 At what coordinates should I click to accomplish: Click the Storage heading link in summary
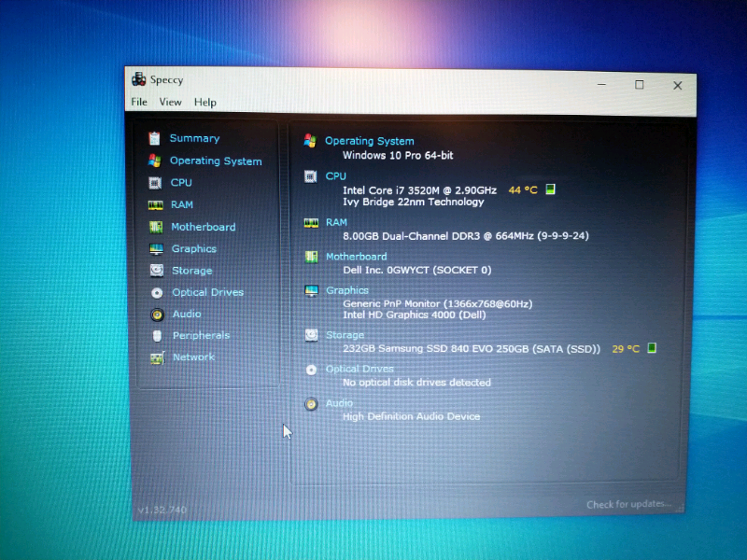point(345,335)
